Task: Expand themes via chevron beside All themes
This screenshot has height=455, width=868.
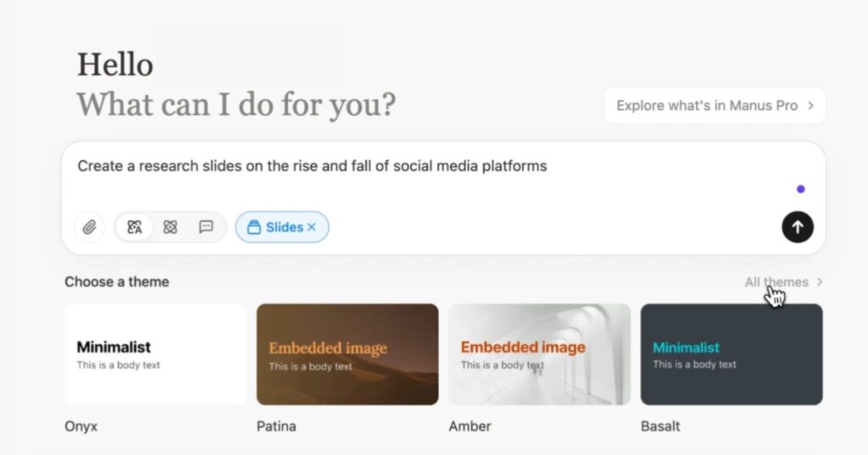Action: pyautogui.click(x=820, y=282)
